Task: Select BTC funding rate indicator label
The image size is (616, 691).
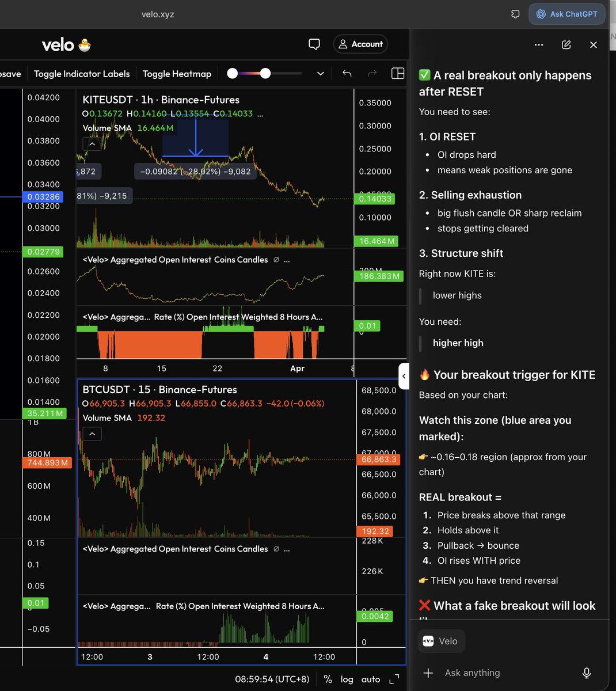Action: tap(204, 606)
